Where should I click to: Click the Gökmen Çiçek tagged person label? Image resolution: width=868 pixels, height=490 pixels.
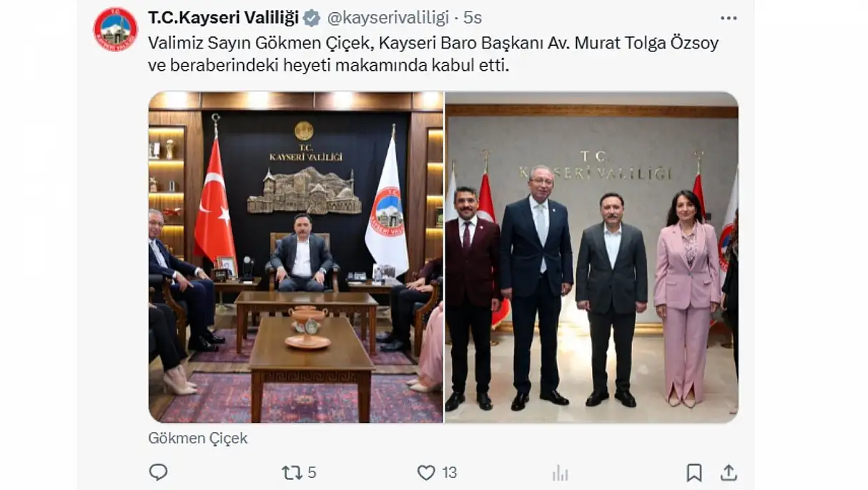pyautogui.click(x=198, y=438)
